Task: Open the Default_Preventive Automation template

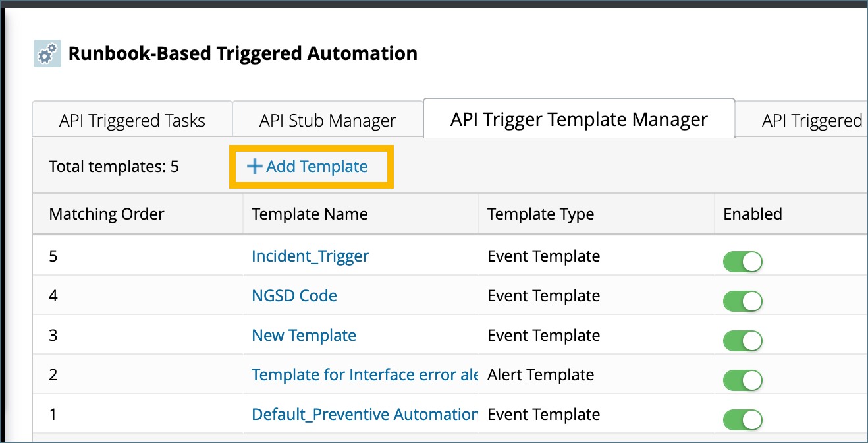Action: [364, 414]
